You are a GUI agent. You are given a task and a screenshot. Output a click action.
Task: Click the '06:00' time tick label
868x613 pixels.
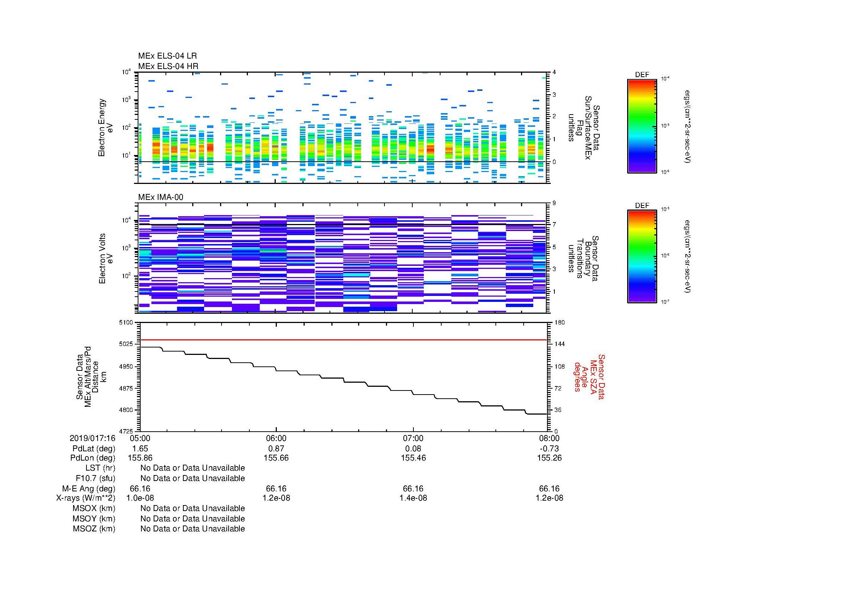pyautogui.click(x=276, y=438)
